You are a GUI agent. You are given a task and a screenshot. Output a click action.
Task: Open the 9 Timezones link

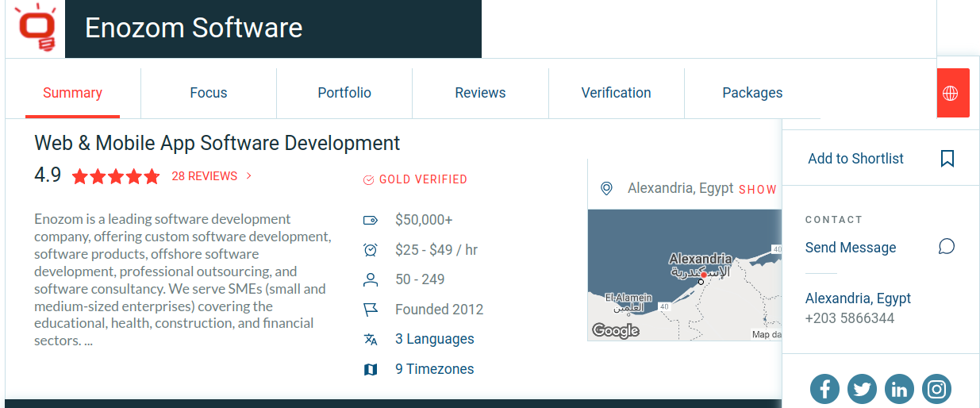point(435,369)
